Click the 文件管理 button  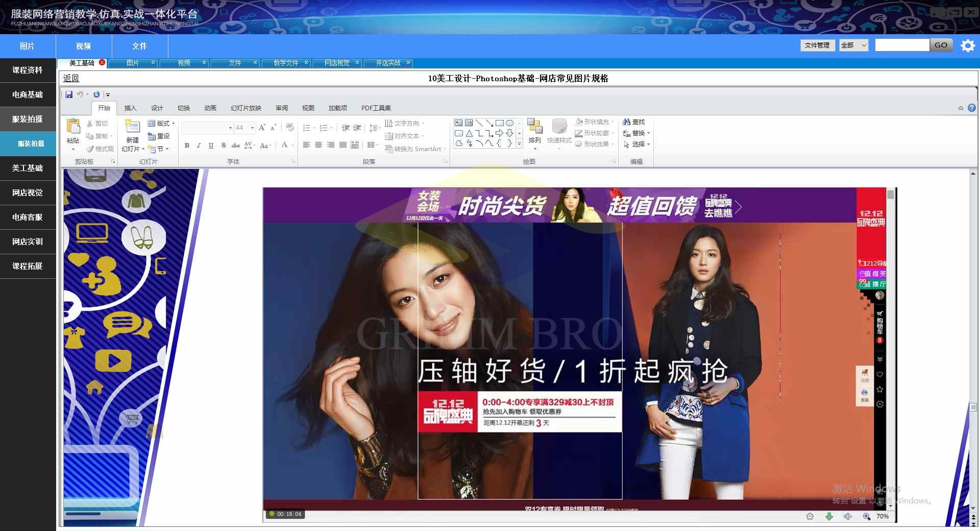pos(817,45)
